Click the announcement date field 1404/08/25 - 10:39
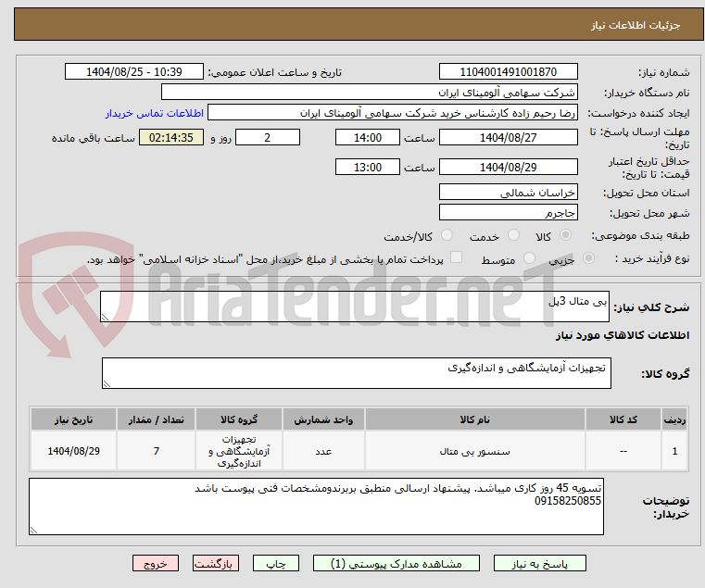This screenshot has width=705, height=588. (134, 72)
